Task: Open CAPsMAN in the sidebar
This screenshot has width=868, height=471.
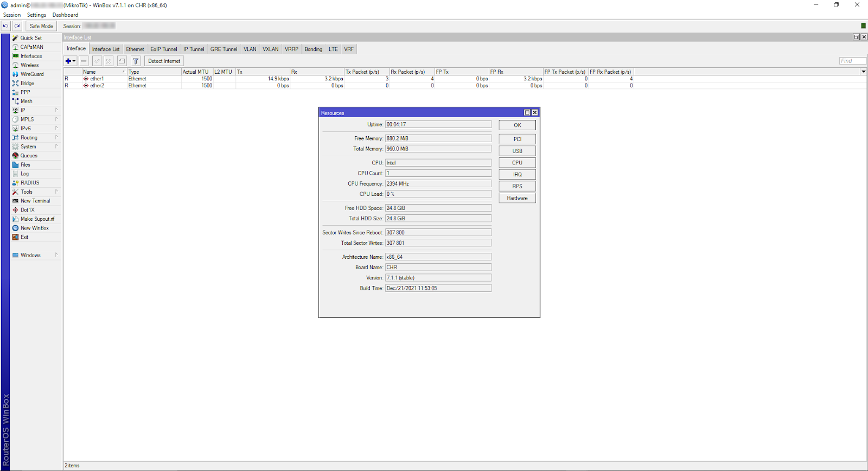Action: coord(31,47)
